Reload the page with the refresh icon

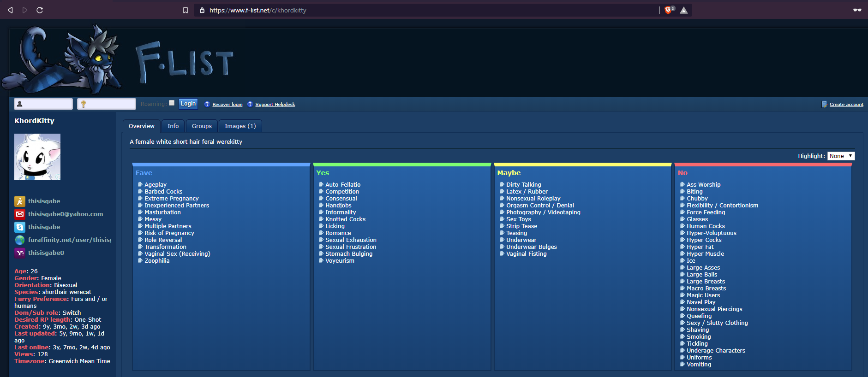click(40, 10)
